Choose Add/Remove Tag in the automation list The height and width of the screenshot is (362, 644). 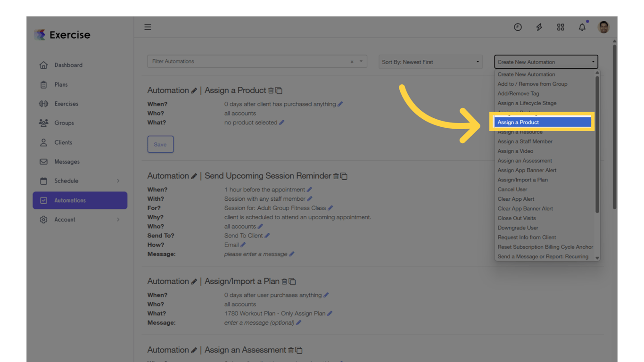[518, 93]
